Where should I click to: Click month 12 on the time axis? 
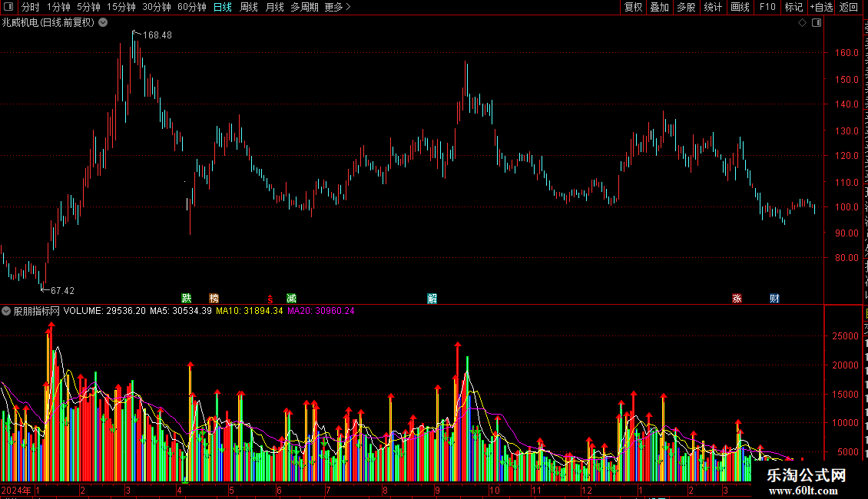pos(587,490)
